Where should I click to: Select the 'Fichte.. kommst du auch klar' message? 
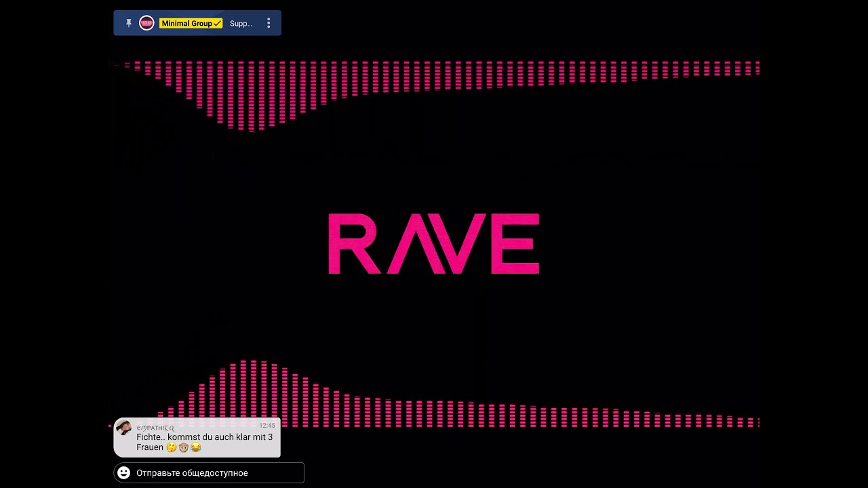(x=204, y=442)
